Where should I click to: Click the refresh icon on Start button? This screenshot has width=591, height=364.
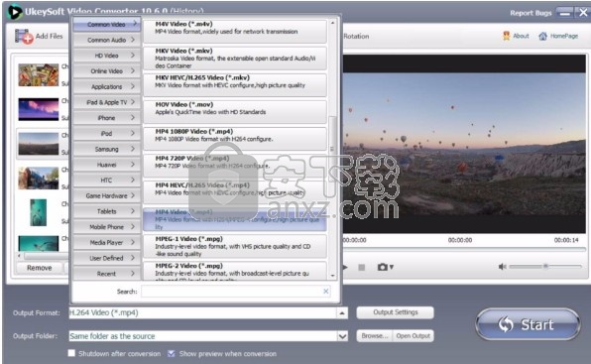coord(506,324)
